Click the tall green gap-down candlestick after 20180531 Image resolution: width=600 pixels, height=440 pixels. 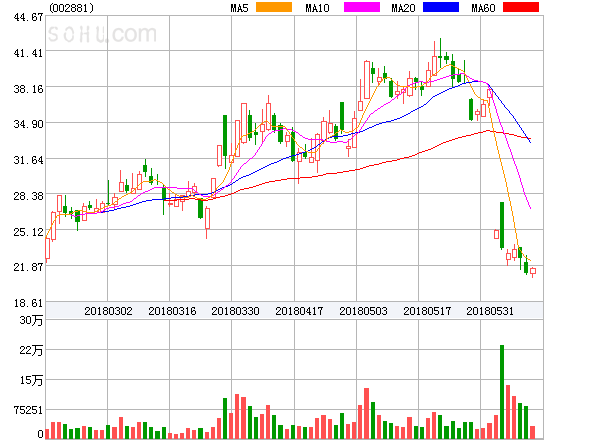tap(502, 226)
